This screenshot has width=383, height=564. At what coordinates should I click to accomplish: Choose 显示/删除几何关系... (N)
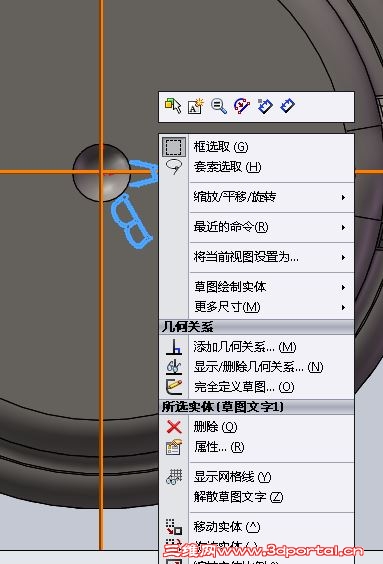[257, 367]
